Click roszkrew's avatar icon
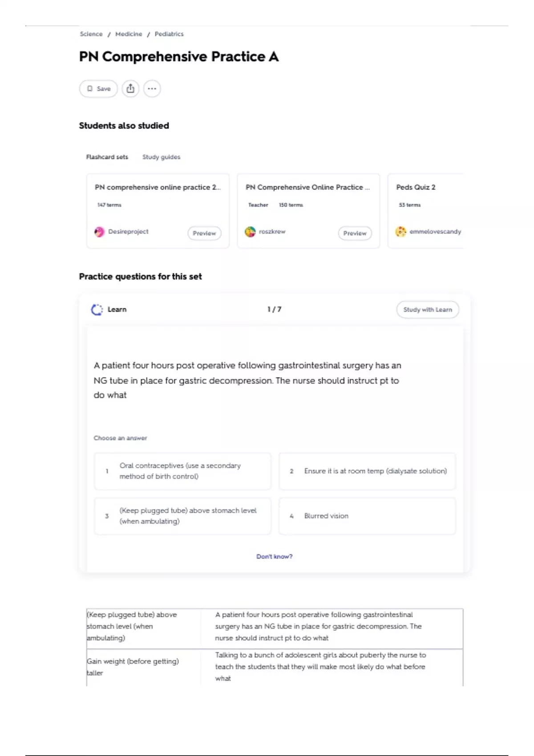Screen dimensions: 534x756 point(250,232)
